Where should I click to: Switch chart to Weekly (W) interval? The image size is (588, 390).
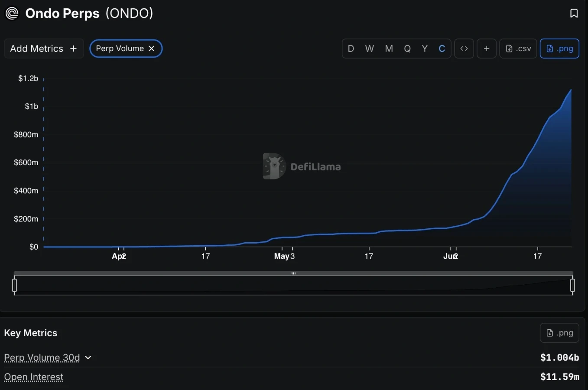click(370, 49)
